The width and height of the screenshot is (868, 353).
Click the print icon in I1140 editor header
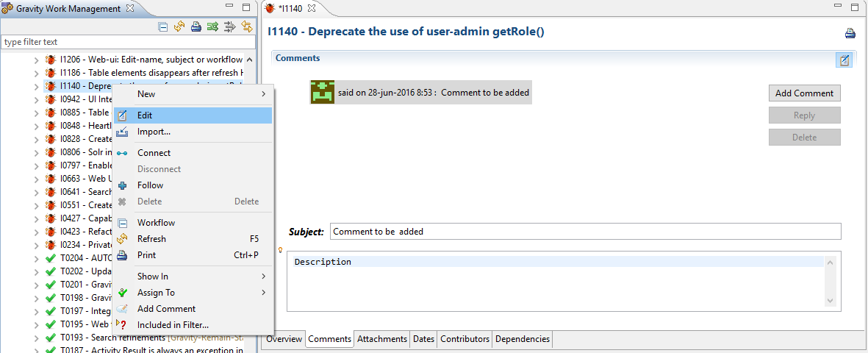(x=850, y=33)
